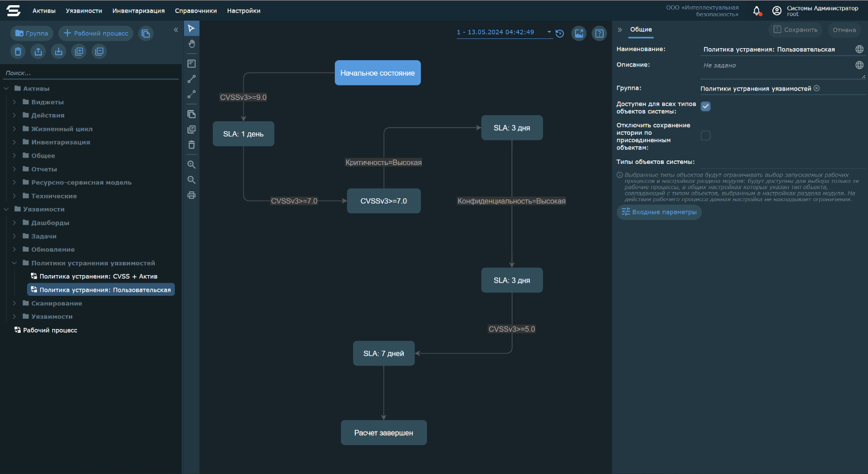Remove the Политики устранения уязвимостей group value
Viewport: 868px width, 474px height.
coord(816,88)
